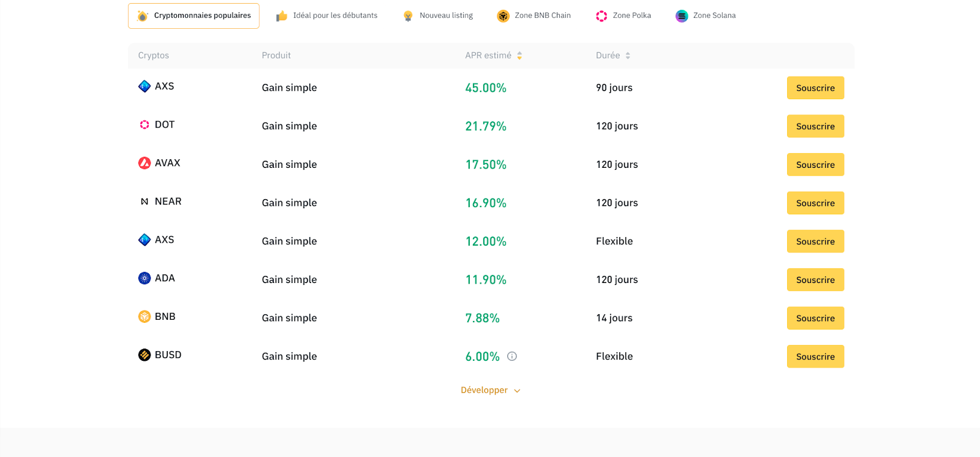980x457 pixels.
Task: Click the ADA crypto name
Action: pos(165,278)
